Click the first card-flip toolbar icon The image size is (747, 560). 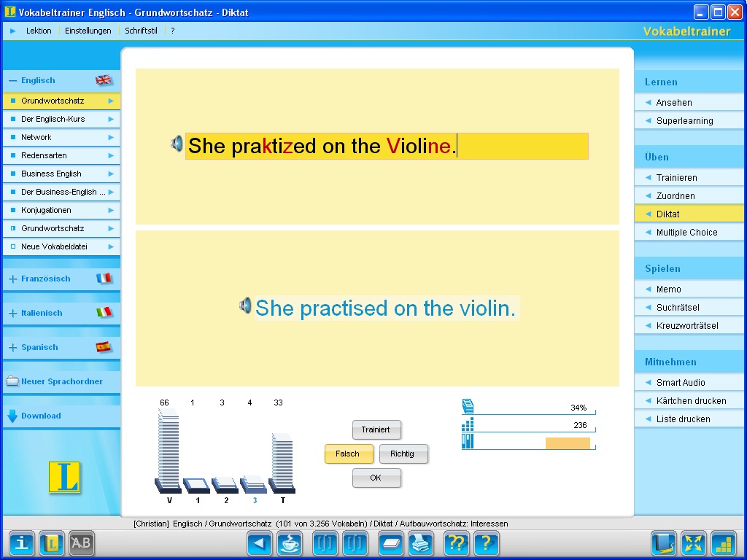click(x=325, y=542)
